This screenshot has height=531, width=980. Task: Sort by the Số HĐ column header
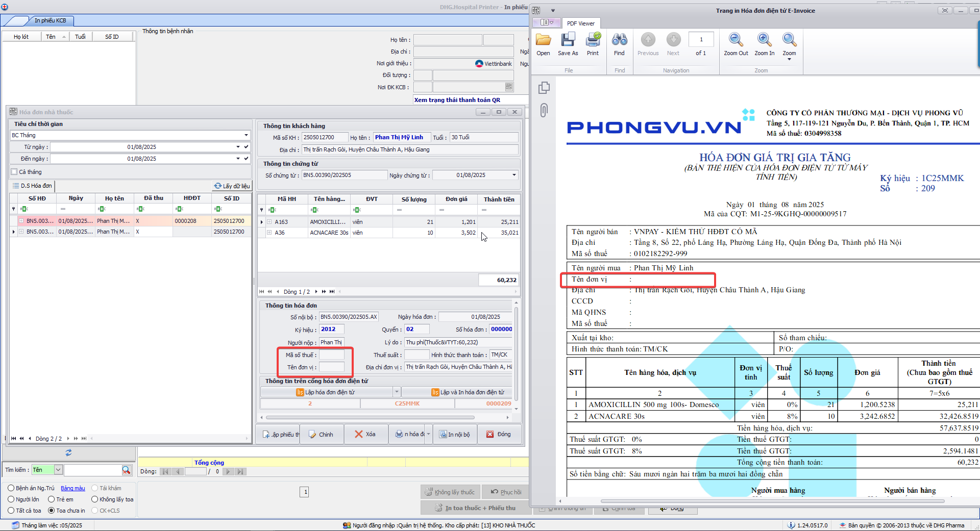point(37,198)
